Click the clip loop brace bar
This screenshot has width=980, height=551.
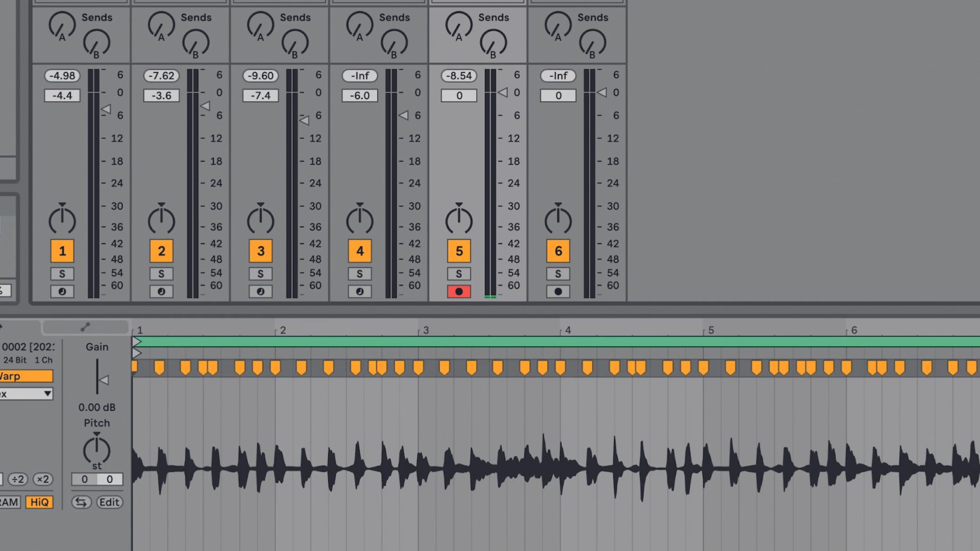557,342
